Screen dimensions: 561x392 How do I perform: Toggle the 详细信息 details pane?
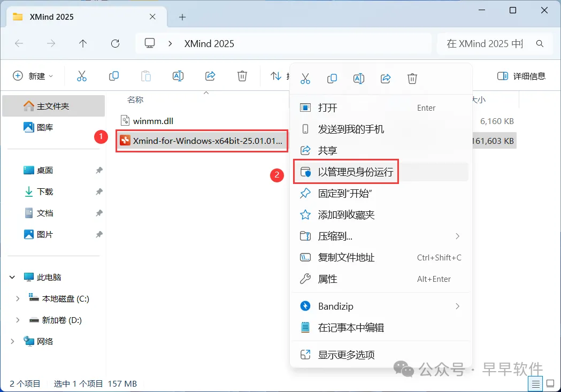521,76
